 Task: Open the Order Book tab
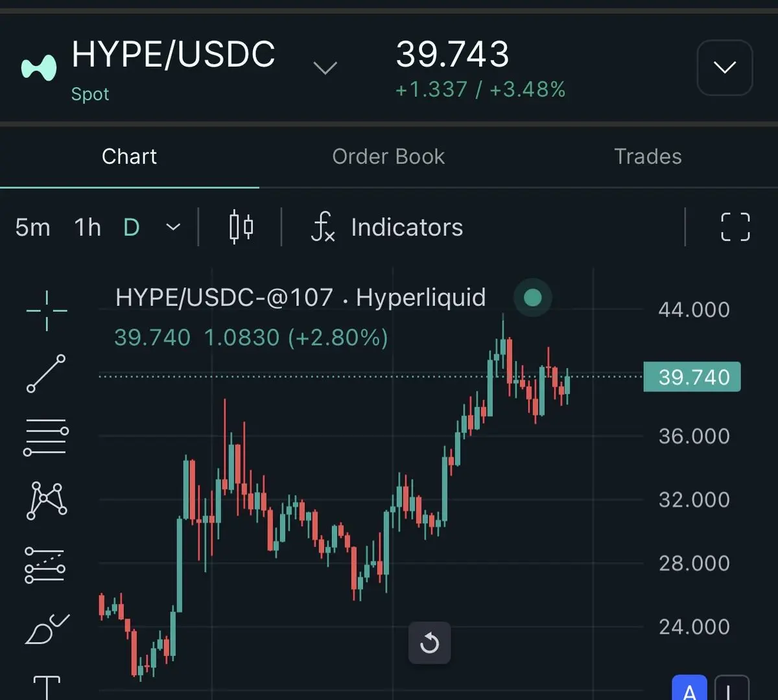pos(388,156)
